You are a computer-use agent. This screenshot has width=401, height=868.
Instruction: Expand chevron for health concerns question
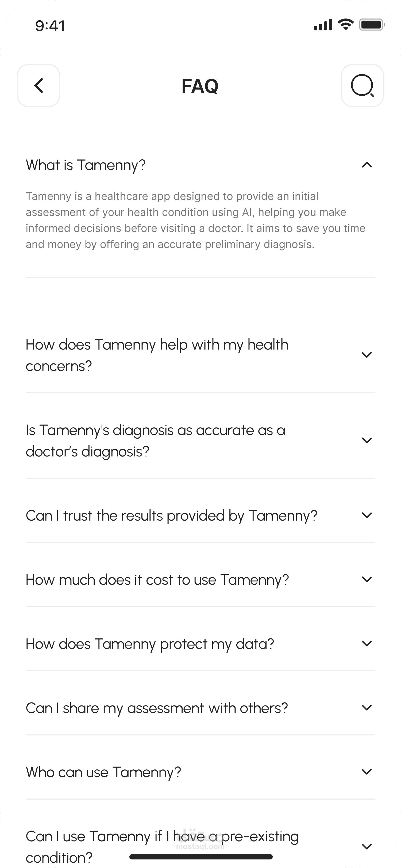pyautogui.click(x=366, y=355)
